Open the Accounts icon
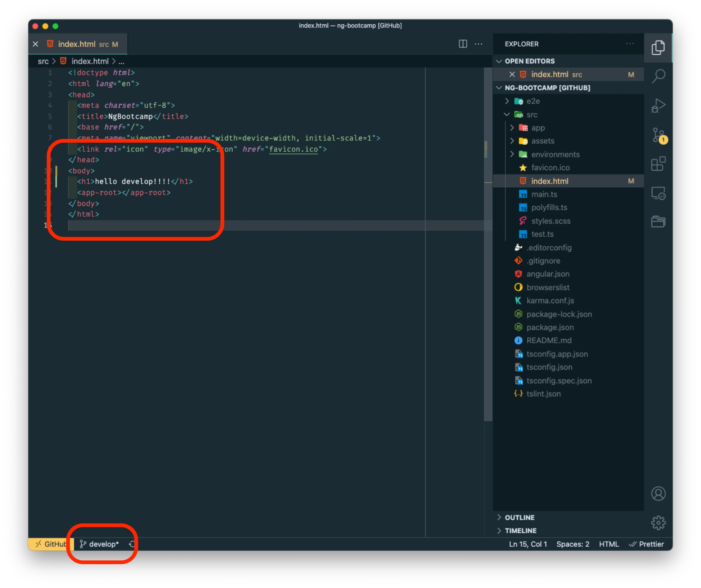Viewport: 701px width, 588px height. pos(658,494)
